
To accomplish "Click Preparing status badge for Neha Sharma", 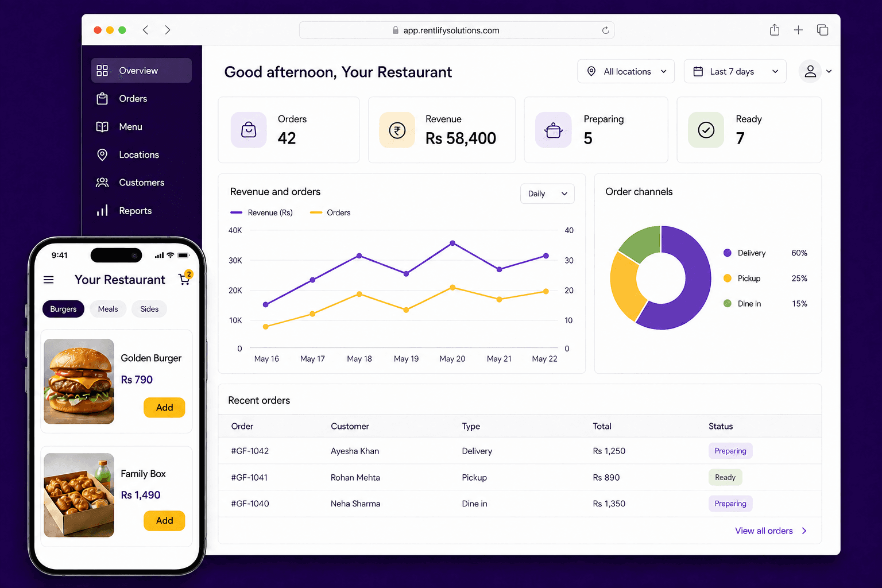I will tap(730, 504).
